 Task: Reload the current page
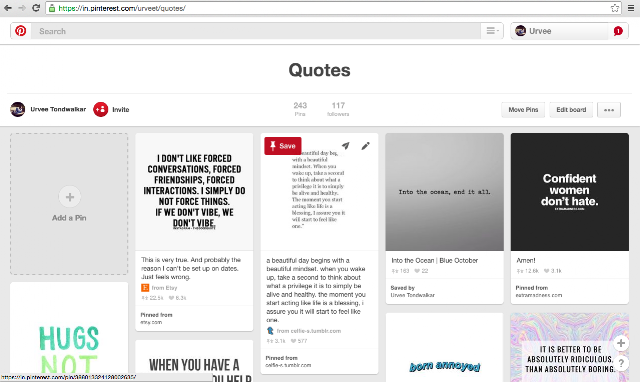36,8
